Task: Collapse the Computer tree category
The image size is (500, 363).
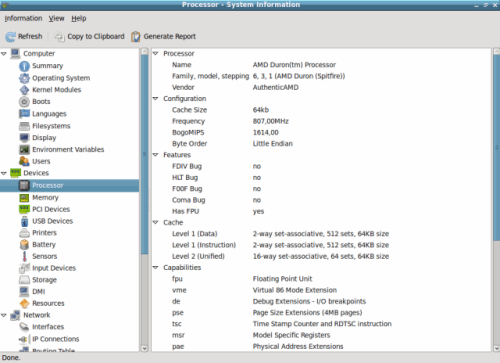Action: 4,54
